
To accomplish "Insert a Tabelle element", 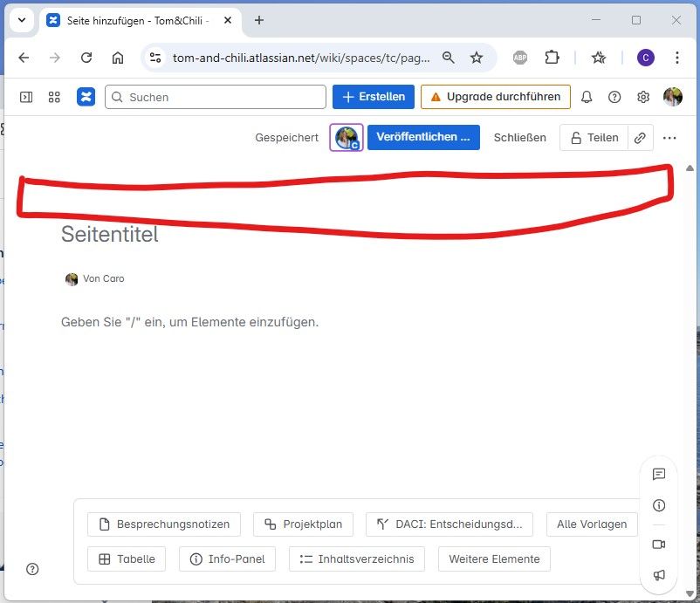I will (x=127, y=558).
